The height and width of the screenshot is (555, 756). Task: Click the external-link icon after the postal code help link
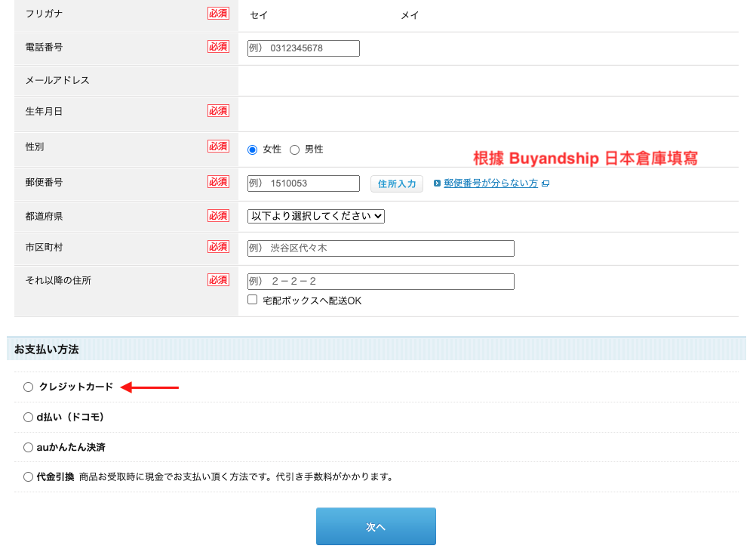click(x=545, y=183)
